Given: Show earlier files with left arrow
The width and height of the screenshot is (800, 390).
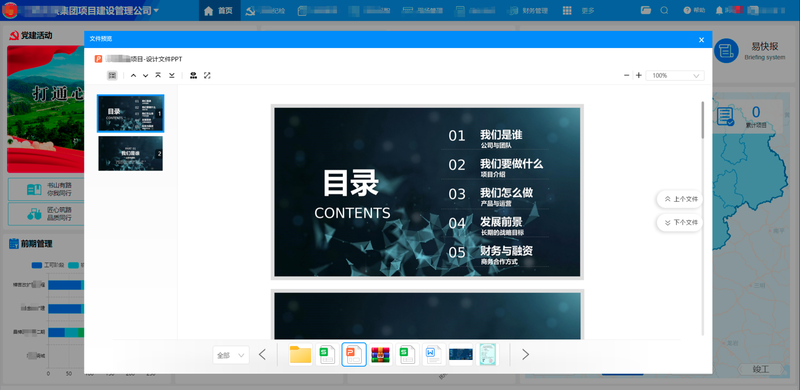Looking at the screenshot, I should click(262, 354).
